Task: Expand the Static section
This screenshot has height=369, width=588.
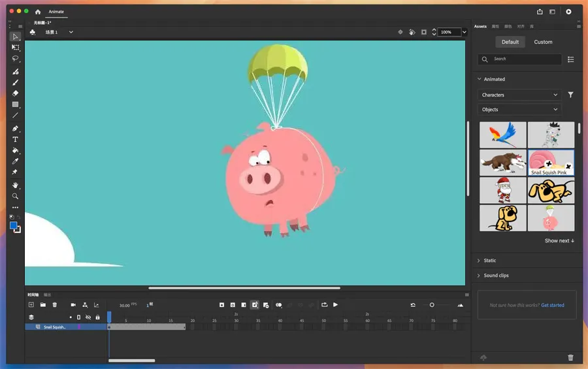Action: [x=490, y=261]
